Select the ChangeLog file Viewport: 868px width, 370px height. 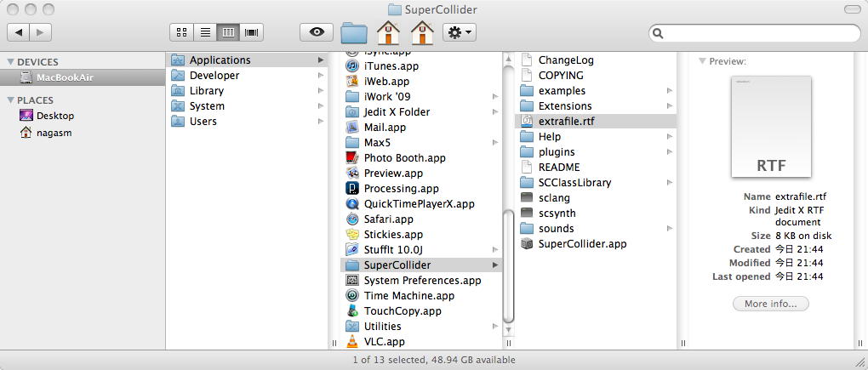tap(596, 60)
